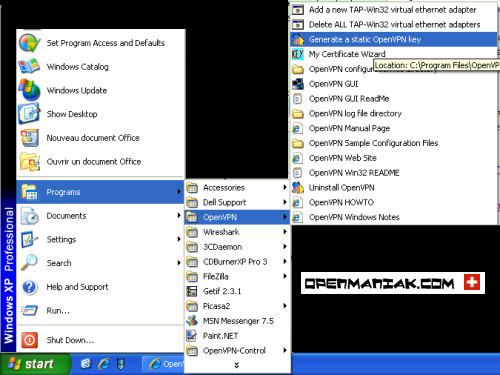Click the Show Desktop icon in the start menu
500x375 pixels.
tap(29, 114)
